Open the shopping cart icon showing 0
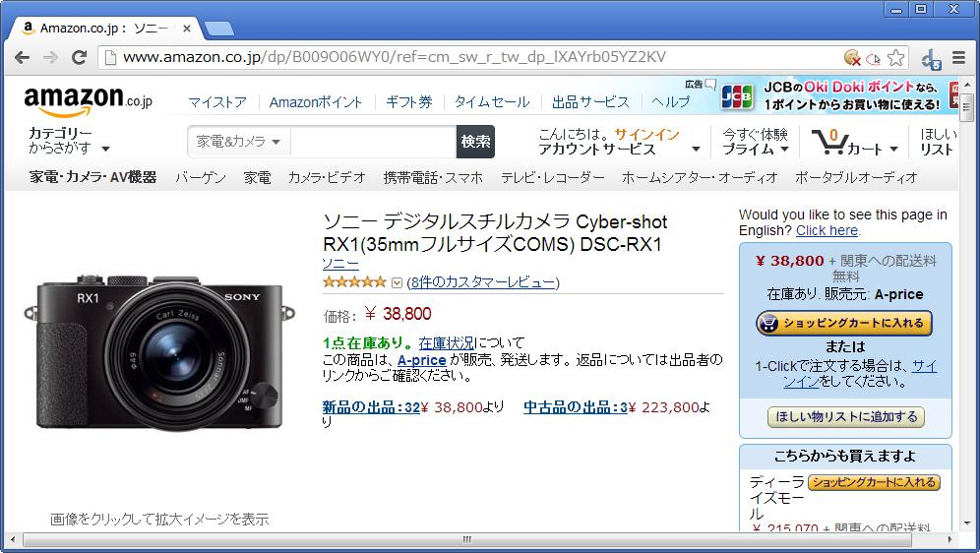Image resolution: width=980 pixels, height=553 pixels. [x=828, y=142]
